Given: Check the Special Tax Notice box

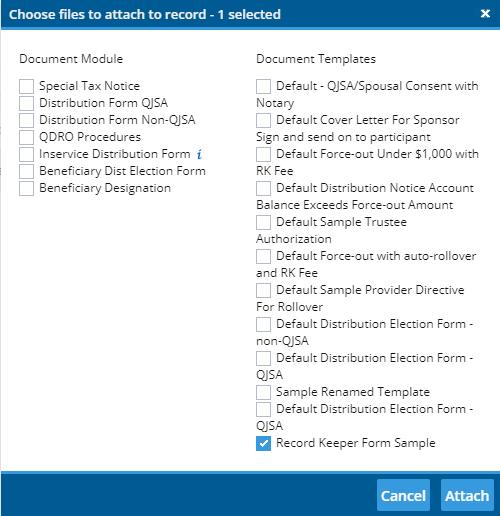Looking at the screenshot, I should coord(26,86).
